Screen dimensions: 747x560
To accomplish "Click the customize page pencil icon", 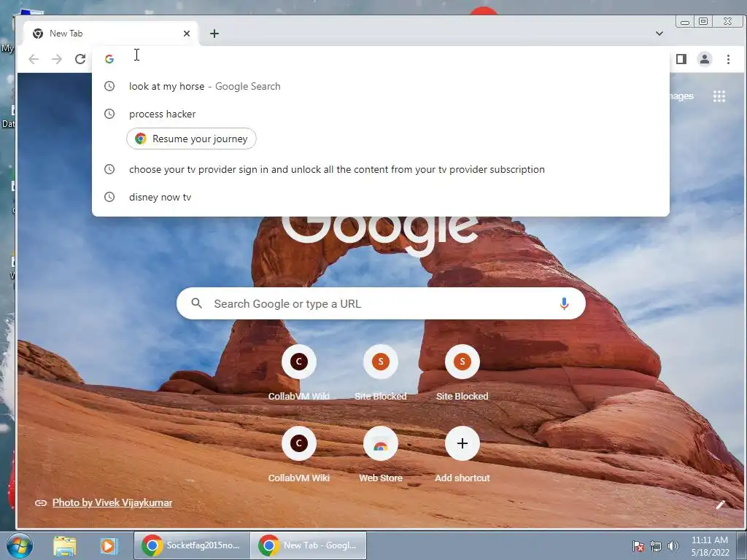I will (x=721, y=505).
